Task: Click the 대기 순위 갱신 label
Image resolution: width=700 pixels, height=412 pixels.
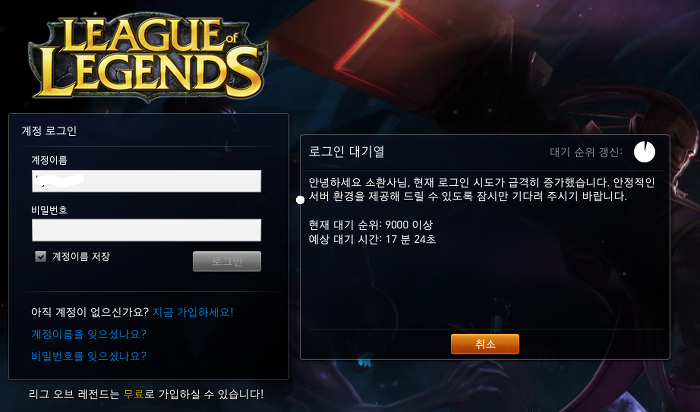Action: [586, 152]
